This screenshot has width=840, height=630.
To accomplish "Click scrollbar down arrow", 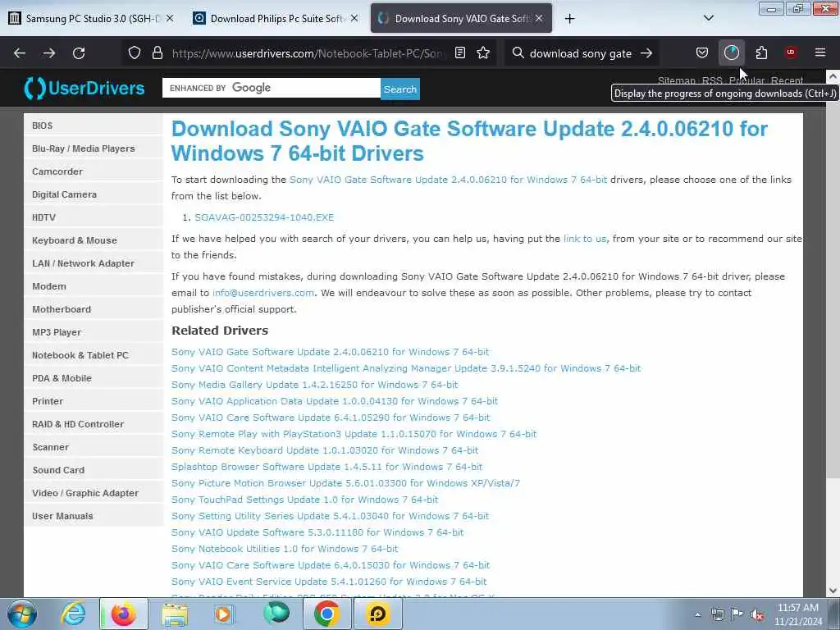I will click(833, 591).
